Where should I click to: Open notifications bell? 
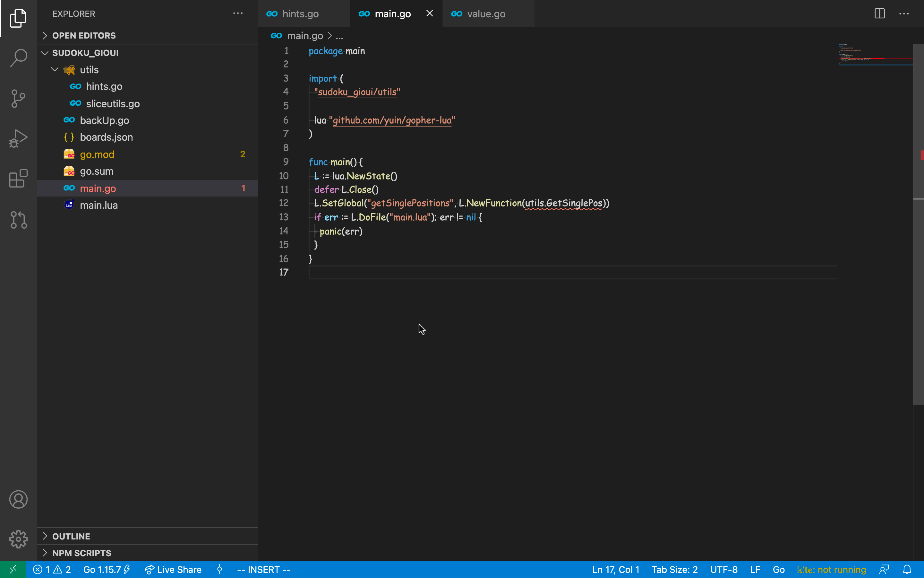[907, 570]
